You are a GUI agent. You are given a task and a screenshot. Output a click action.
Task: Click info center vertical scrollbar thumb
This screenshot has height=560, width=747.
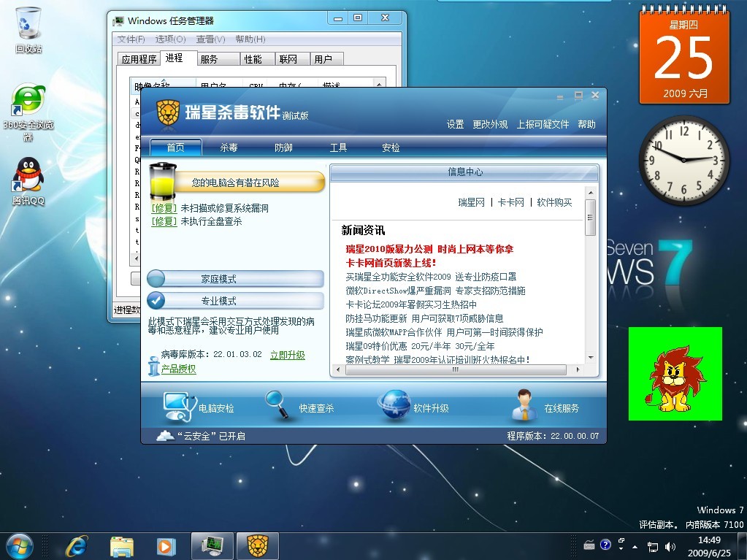tap(590, 217)
